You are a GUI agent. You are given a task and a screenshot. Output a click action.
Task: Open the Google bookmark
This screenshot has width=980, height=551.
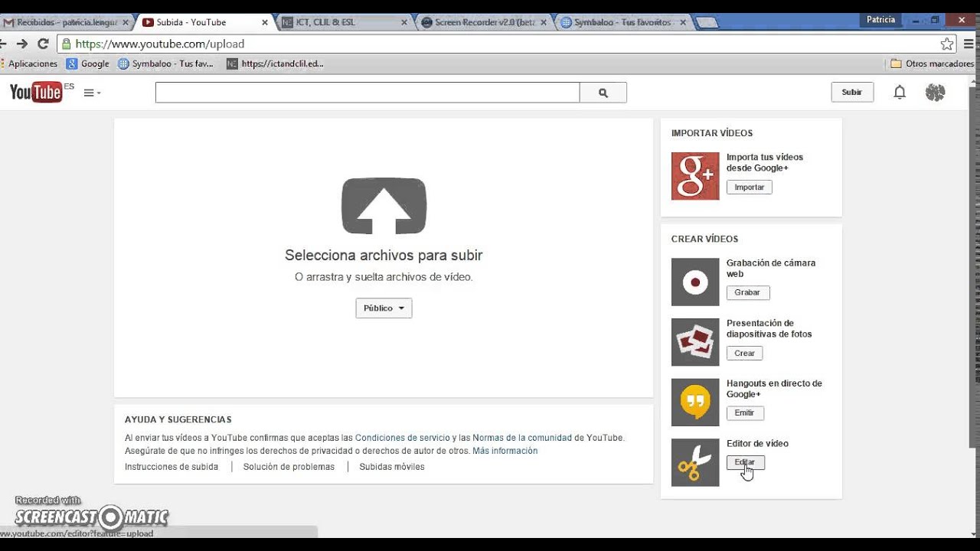[87, 64]
